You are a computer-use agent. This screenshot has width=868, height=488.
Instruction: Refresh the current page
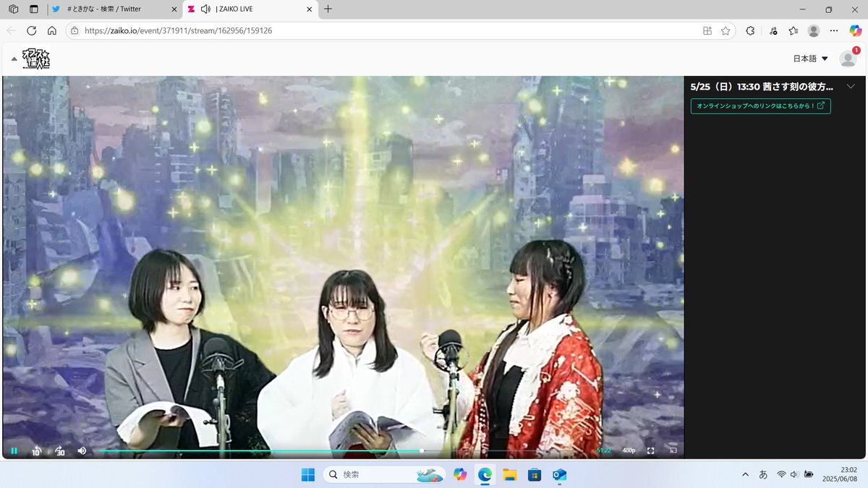point(31,30)
